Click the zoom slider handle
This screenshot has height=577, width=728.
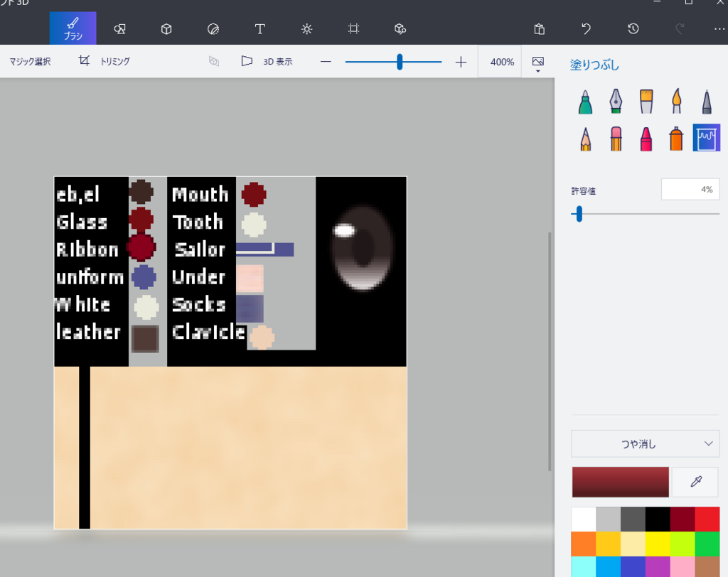pos(400,62)
